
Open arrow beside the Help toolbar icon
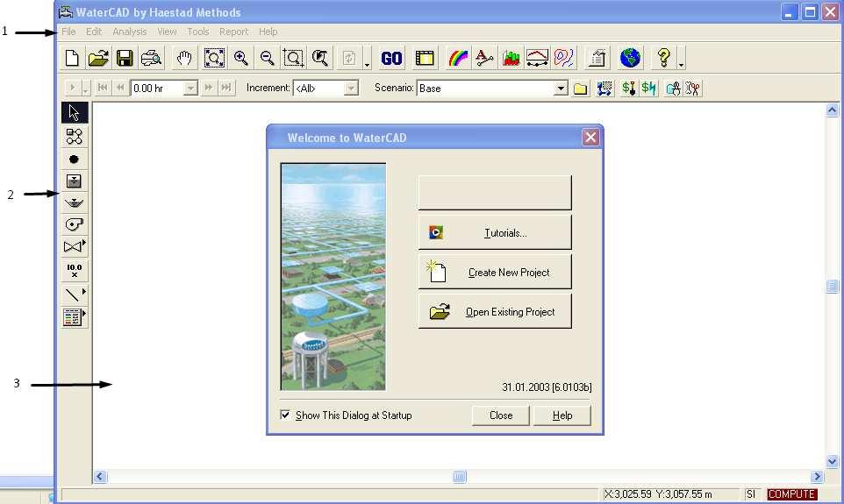[x=681, y=58]
